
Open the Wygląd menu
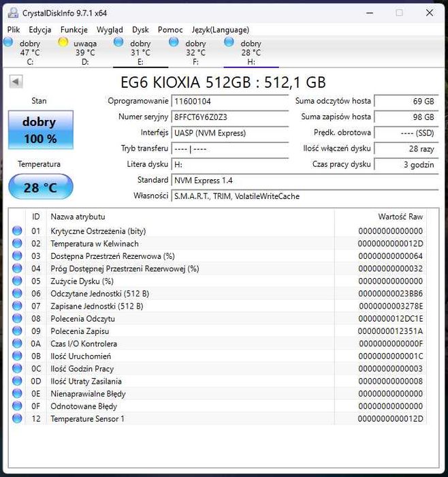(110, 30)
